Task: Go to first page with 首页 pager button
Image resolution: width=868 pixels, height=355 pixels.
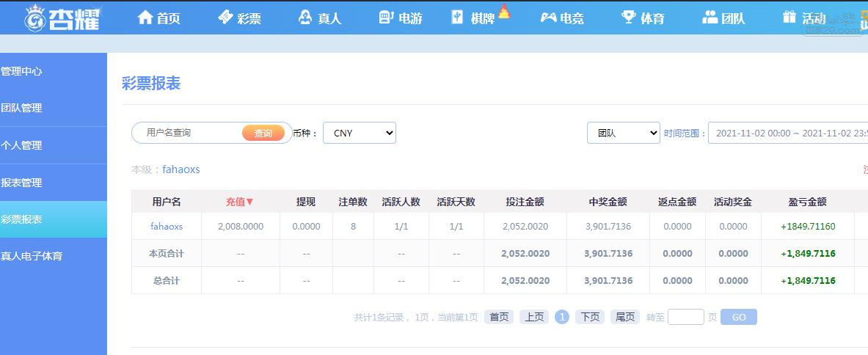Action: [x=499, y=317]
